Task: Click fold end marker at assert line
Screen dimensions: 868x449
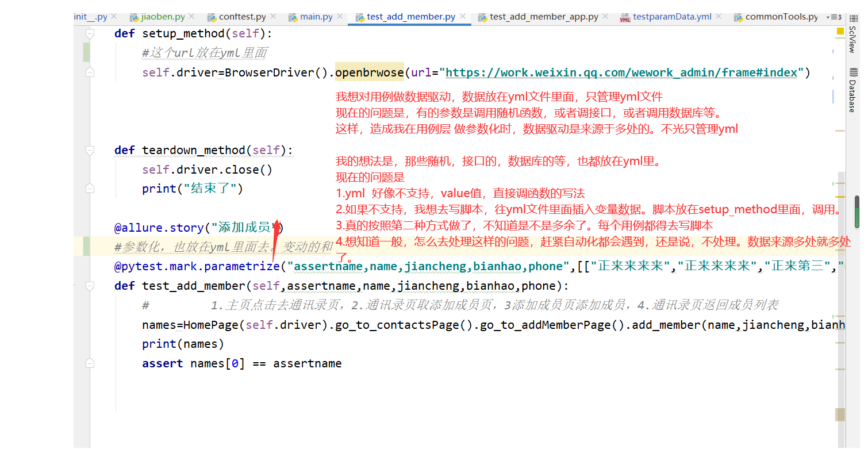Action: coord(89,363)
